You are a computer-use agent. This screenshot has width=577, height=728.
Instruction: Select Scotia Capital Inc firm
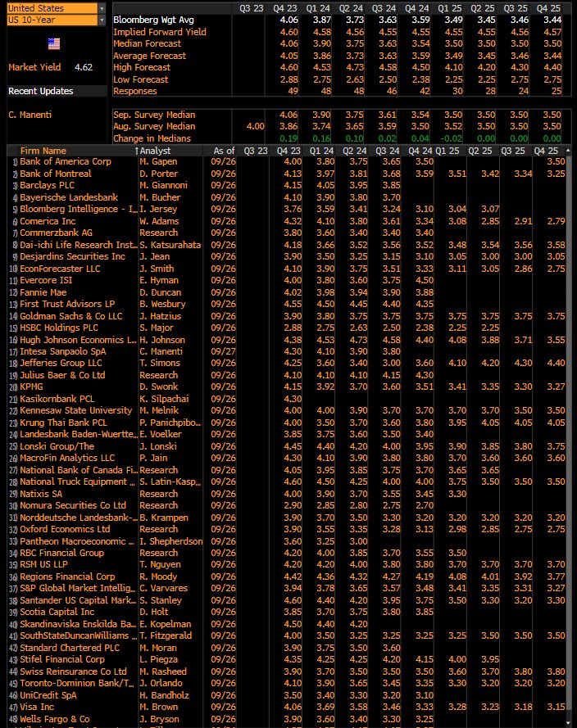57,612
